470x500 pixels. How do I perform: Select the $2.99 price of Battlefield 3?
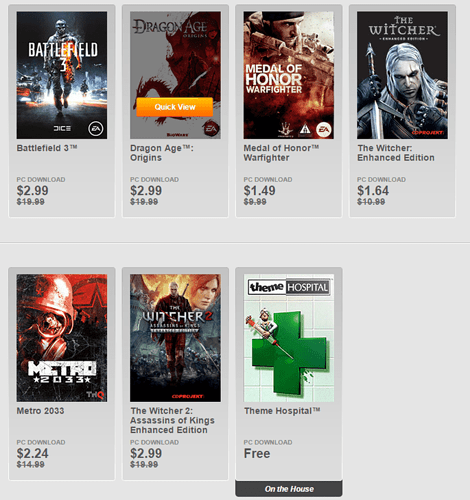[33, 191]
